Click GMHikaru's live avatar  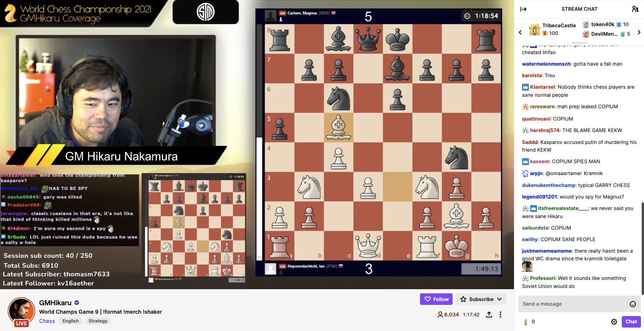21,311
